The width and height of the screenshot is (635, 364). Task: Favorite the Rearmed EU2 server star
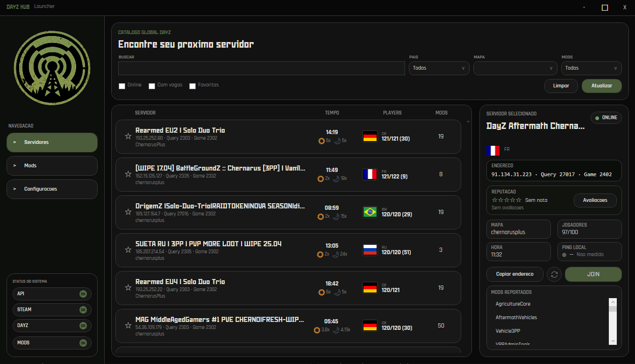(128, 136)
